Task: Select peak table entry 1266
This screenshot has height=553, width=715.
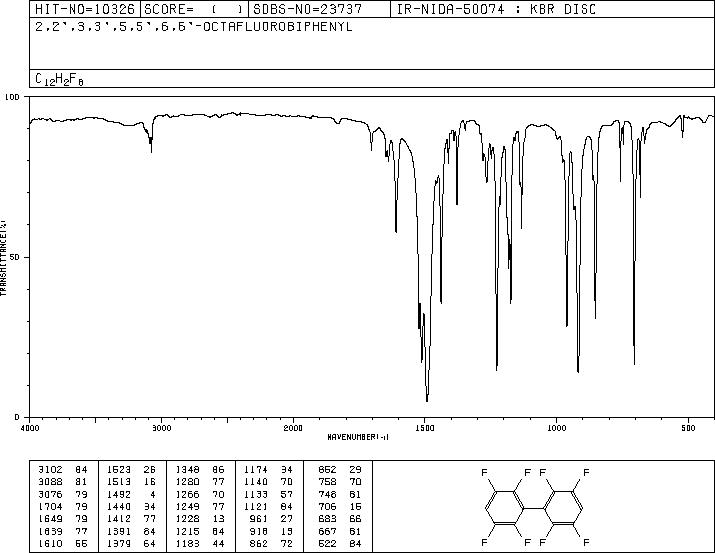Action: click(x=200, y=494)
